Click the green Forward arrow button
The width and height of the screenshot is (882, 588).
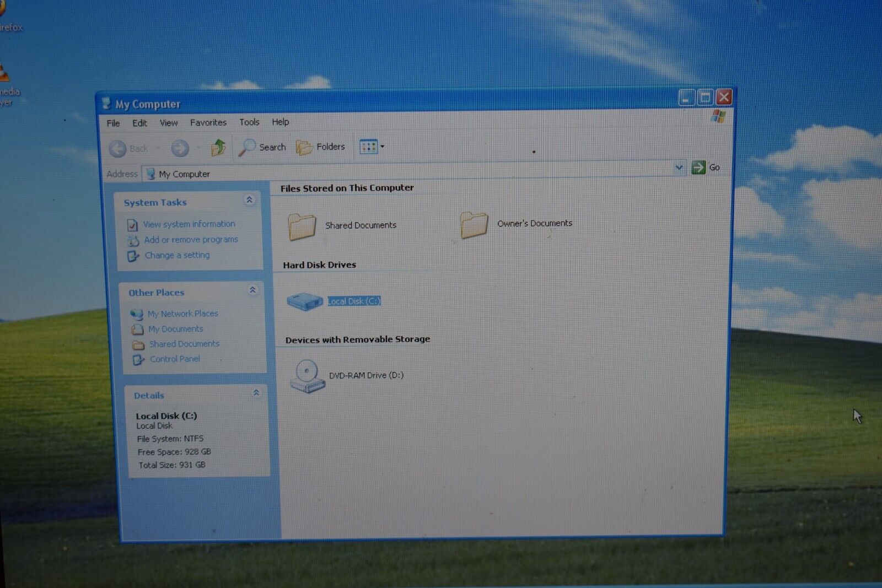180,148
